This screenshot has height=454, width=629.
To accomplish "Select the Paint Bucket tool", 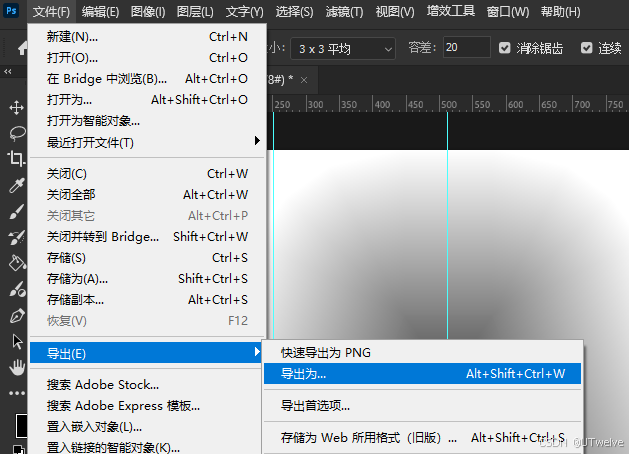I will click(17, 263).
